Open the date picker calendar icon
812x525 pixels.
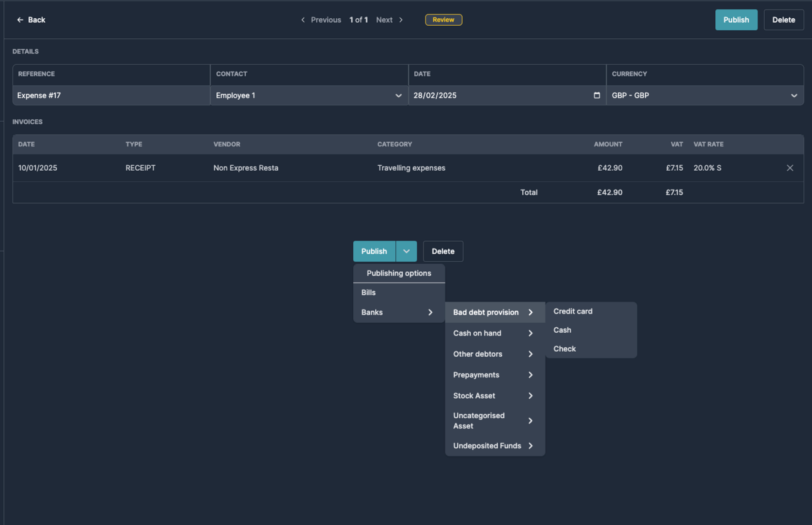pyautogui.click(x=596, y=95)
